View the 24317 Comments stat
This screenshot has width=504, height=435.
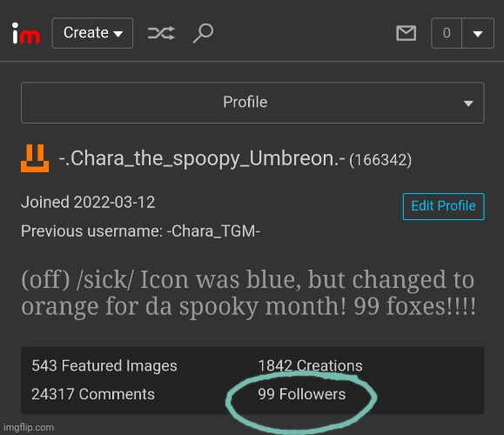point(93,394)
